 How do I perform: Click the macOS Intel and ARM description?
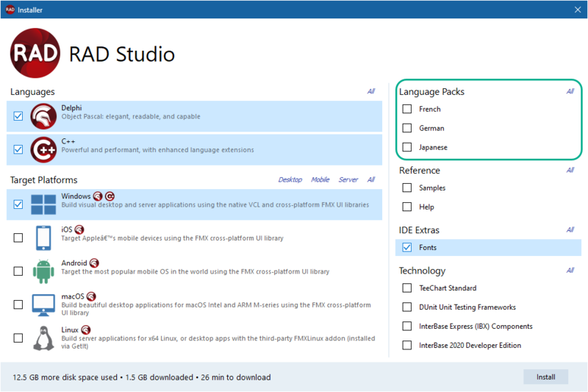(x=216, y=309)
